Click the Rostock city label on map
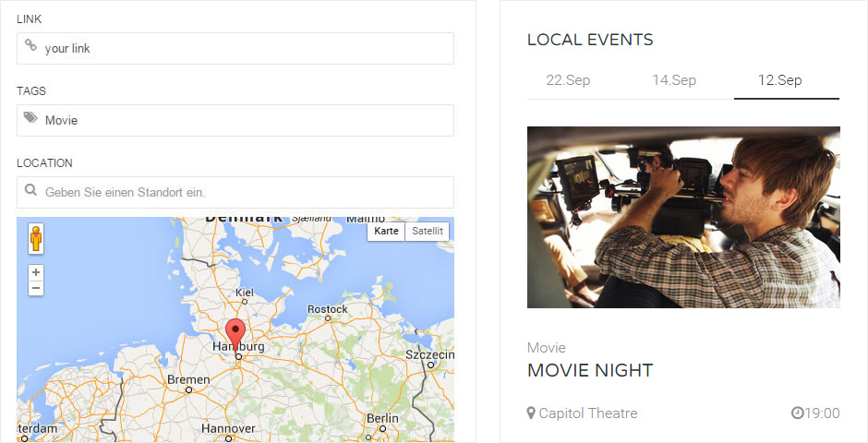 point(327,308)
